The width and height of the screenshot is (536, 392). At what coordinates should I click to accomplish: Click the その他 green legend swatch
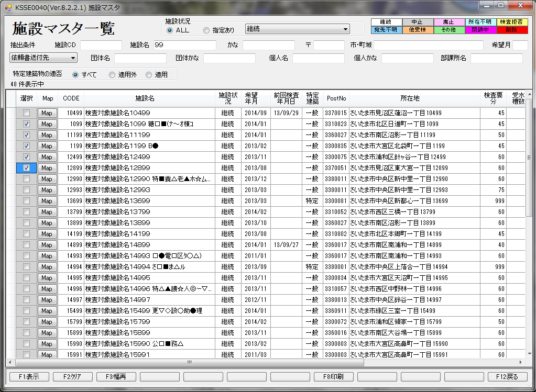pos(449,30)
